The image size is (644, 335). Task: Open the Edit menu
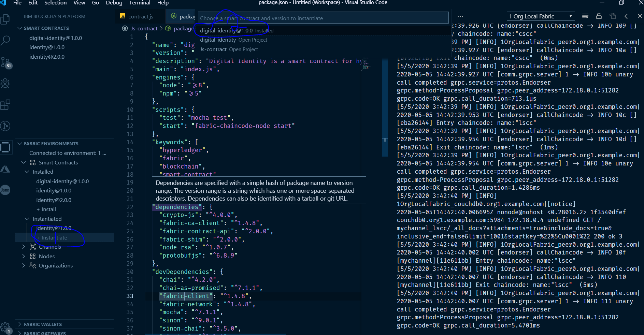pyautogui.click(x=33, y=3)
